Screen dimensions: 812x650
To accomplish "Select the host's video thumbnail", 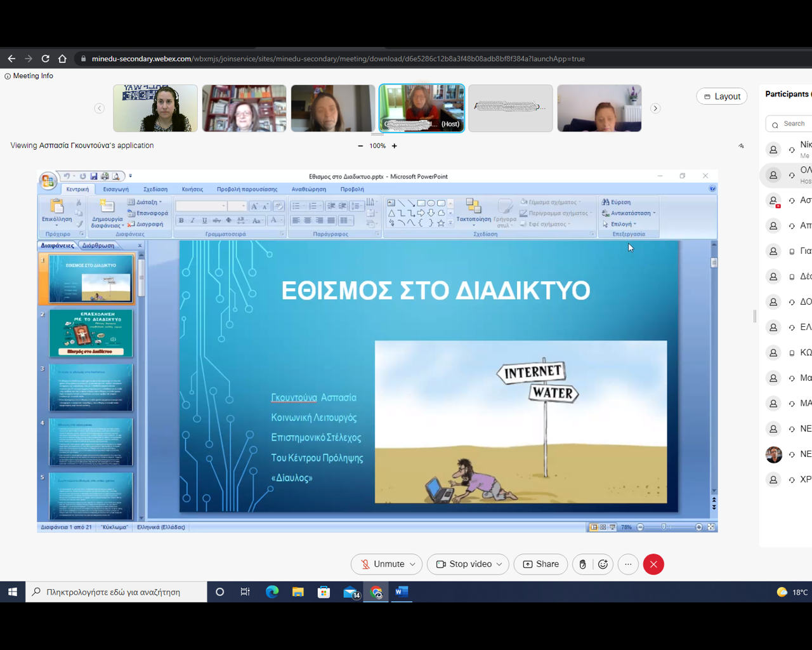I will pyautogui.click(x=422, y=109).
